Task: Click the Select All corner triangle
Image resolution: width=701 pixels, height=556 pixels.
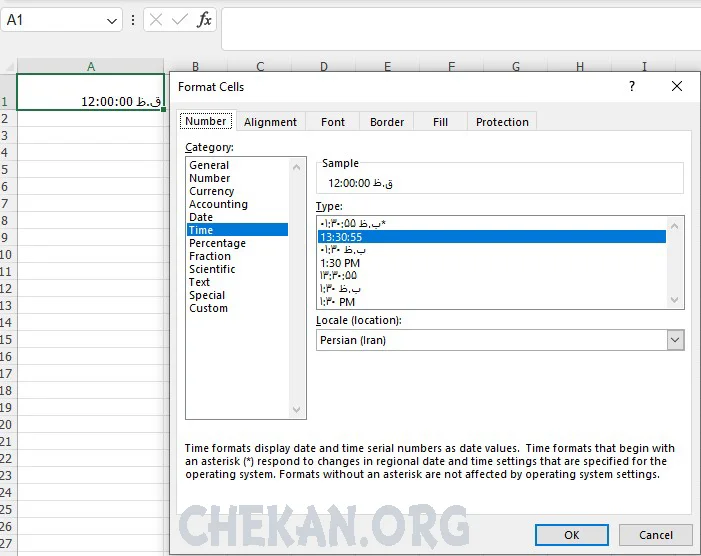Action: tap(8, 66)
